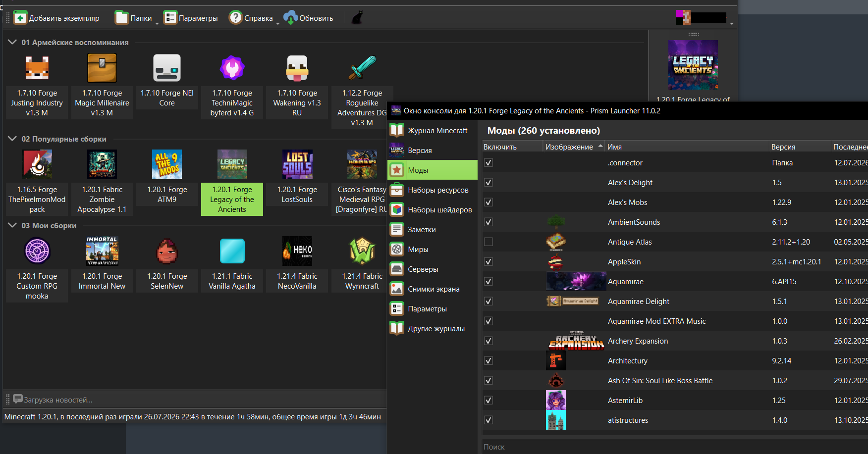This screenshot has height=454, width=868.
Task: Select the ATM9 All The Mods icon
Action: (x=167, y=164)
